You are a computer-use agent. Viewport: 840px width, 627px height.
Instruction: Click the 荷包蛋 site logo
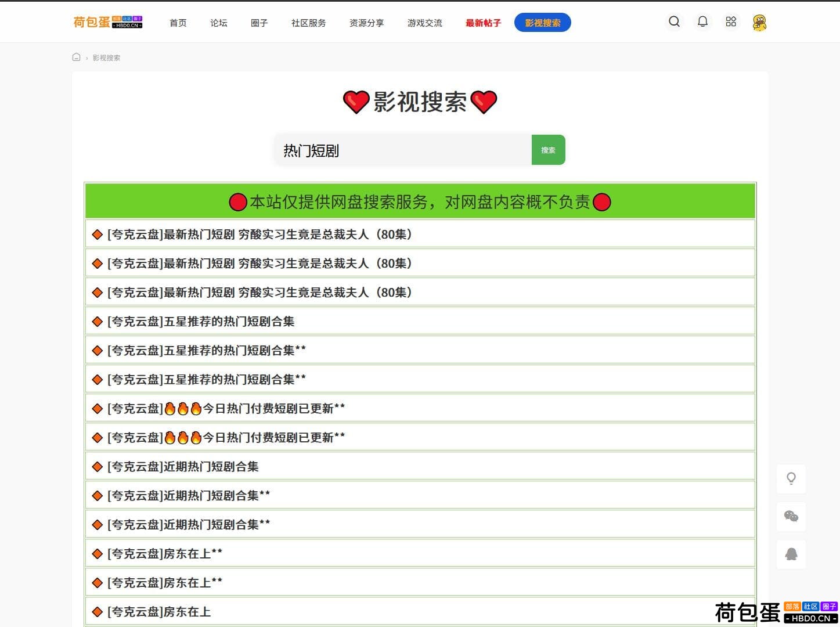click(108, 22)
